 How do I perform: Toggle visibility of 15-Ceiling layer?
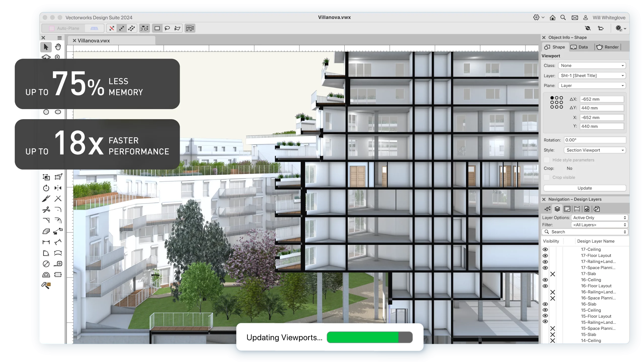[x=545, y=310]
